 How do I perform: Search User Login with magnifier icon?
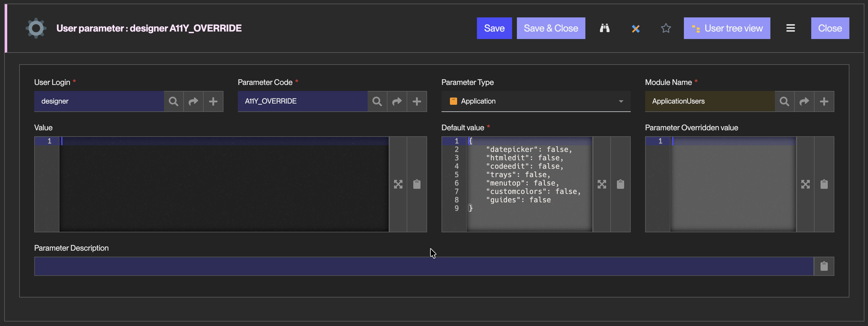pos(174,101)
